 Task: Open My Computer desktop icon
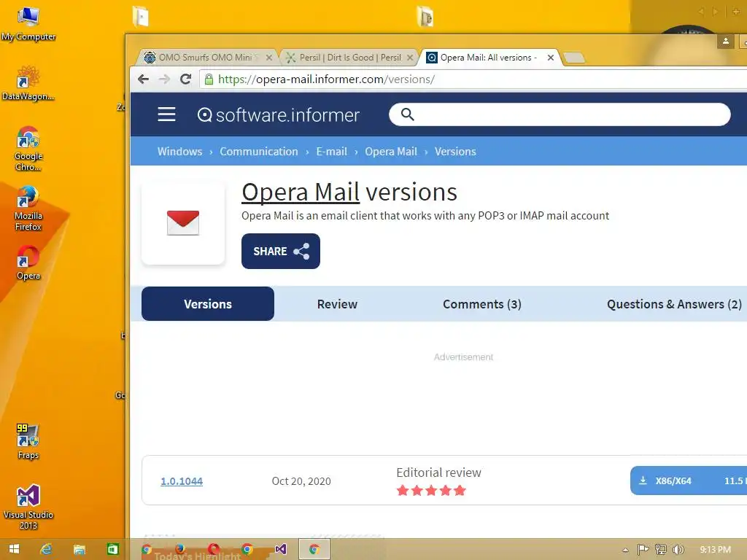[x=28, y=23]
